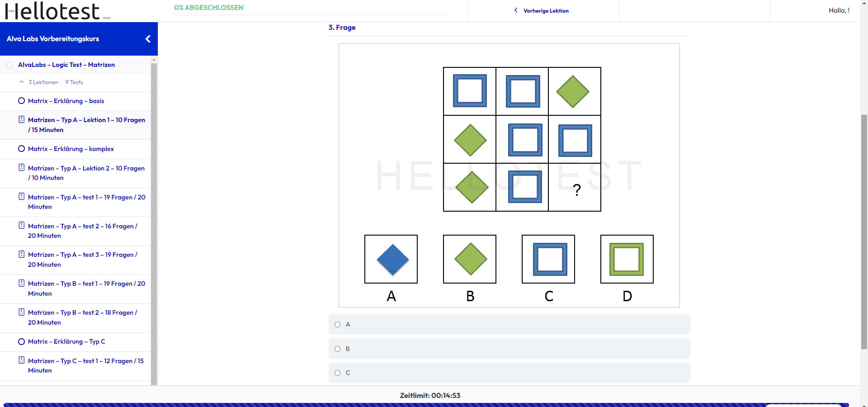Click the Vorherige Lektion link
The height and width of the screenshot is (407, 868).
(x=546, y=11)
